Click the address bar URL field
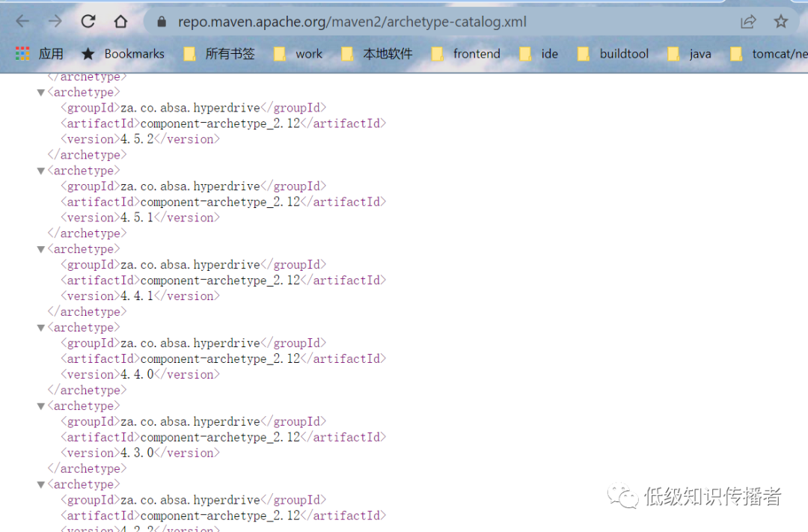The height and width of the screenshot is (532, 808). [x=352, y=22]
